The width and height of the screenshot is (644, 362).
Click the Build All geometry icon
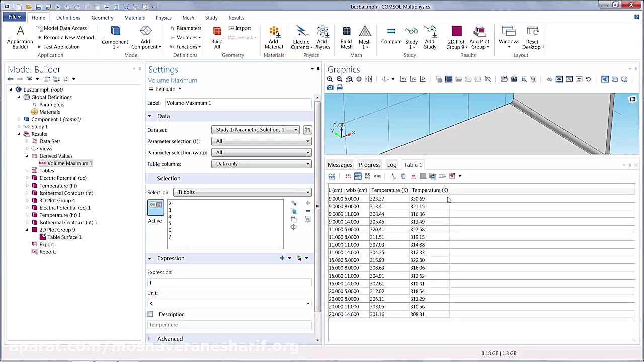click(x=217, y=38)
